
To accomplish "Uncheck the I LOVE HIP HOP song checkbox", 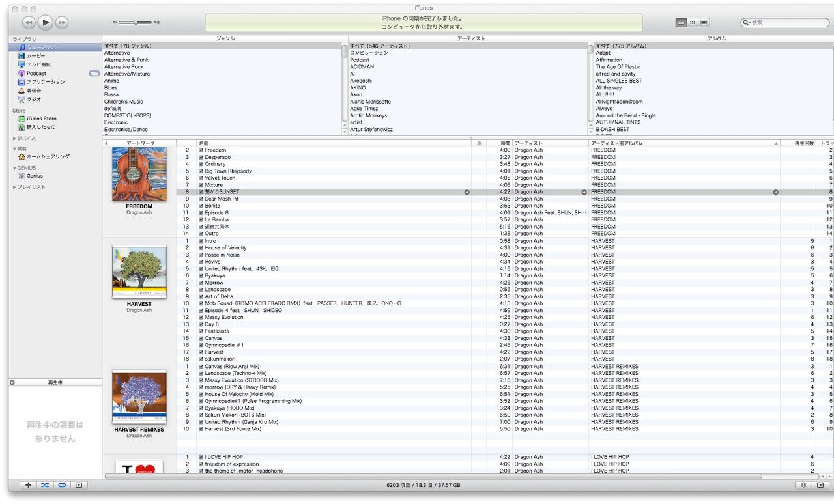I will (x=201, y=457).
